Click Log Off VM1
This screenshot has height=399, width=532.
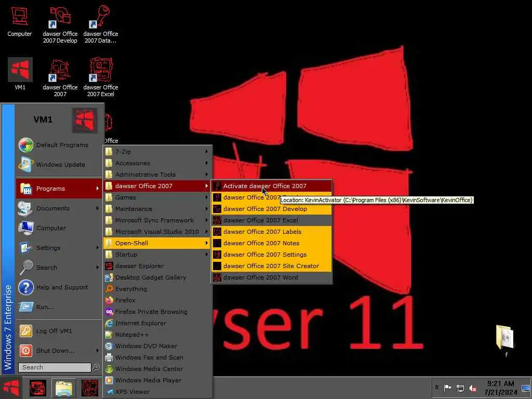pos(59,331)
